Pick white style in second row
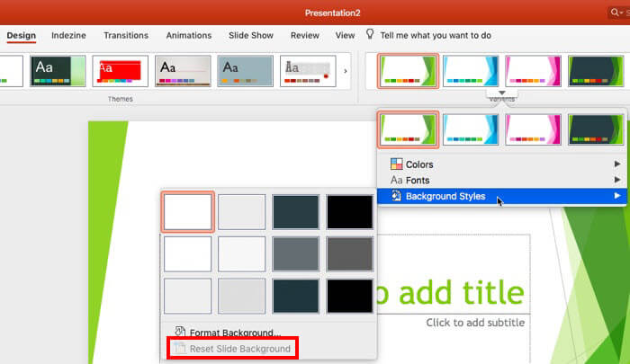630x364 pixels. (187, 254)
